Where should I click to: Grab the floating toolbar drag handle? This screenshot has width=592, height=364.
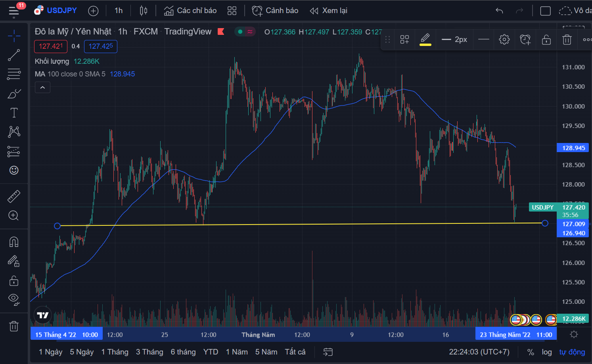tap(388, 40)
